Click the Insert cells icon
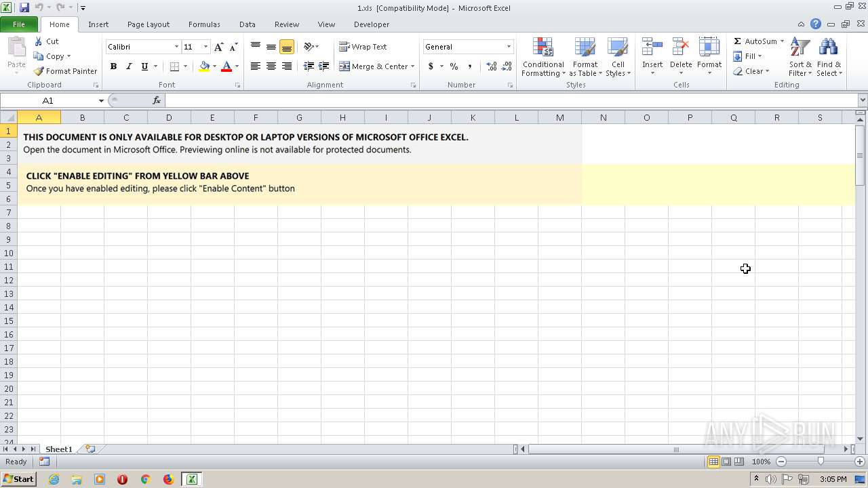Viewport: 868px width, 488px height. click(x=652, y=47)
